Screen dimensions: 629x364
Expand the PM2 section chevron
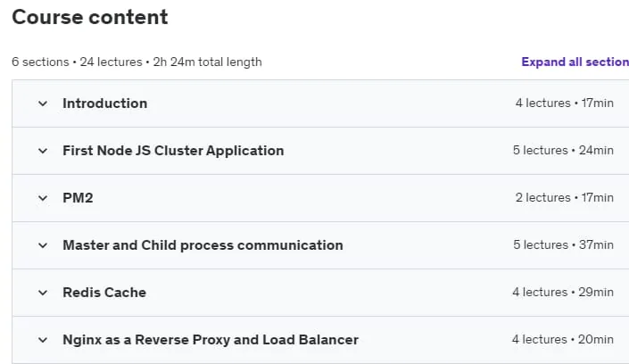click(43, 198)
